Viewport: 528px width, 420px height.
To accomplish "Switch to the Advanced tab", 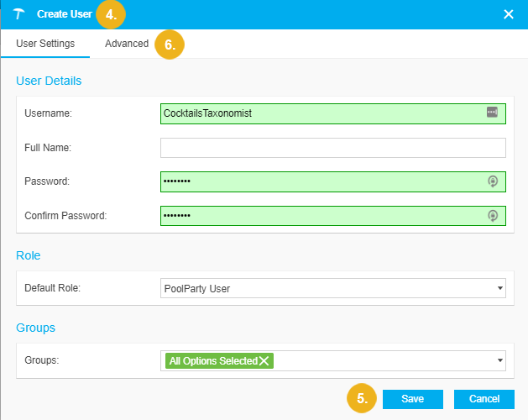I will click(127, 44).
